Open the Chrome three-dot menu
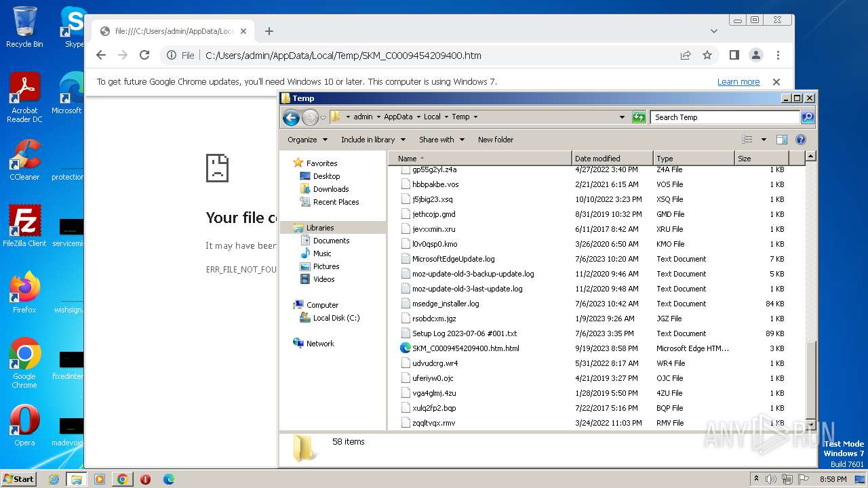Image resolution: width=868 pixels, height=488 pixels. click(x=778, y=56)
